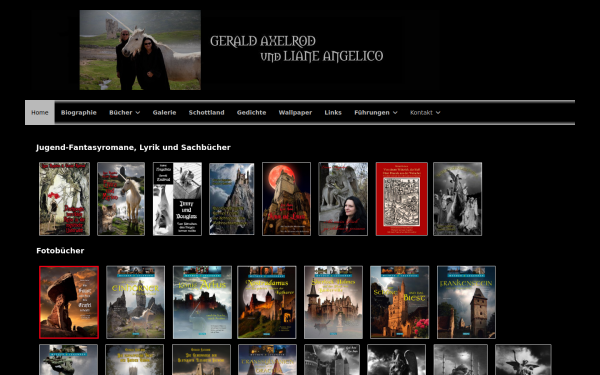Open the Transsilvanien Dracula book cover

267,360
